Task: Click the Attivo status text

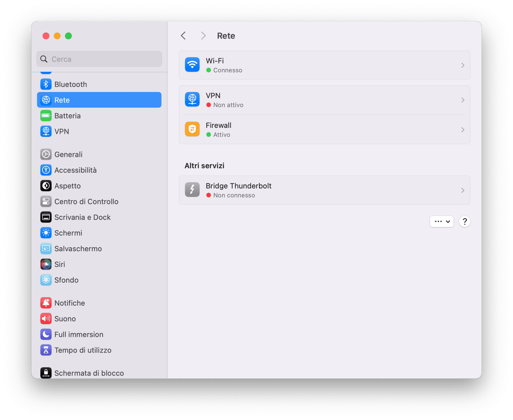Action: 222,135
